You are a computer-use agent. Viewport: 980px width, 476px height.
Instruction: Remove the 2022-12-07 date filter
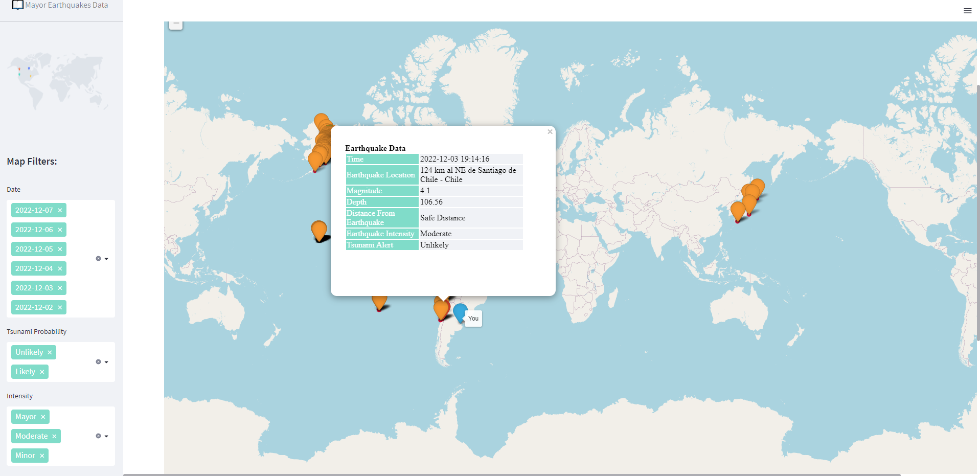60,210
